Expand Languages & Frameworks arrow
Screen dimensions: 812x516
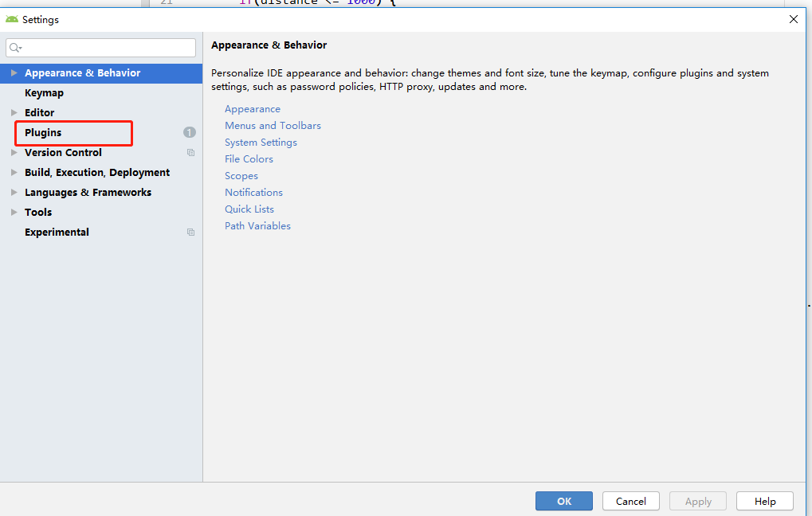(x=14, y=192)
